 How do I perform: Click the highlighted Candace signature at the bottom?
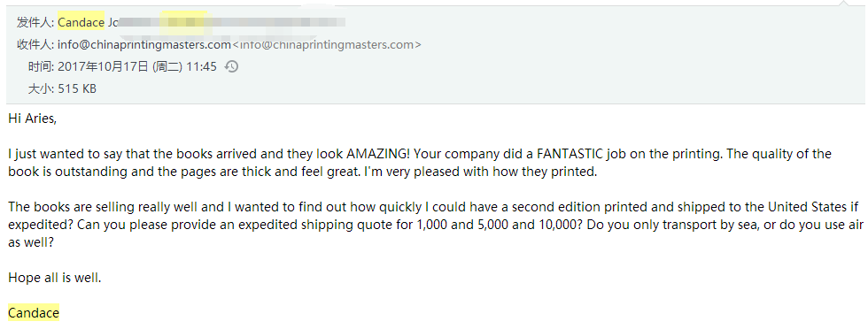tap(34, 313)
